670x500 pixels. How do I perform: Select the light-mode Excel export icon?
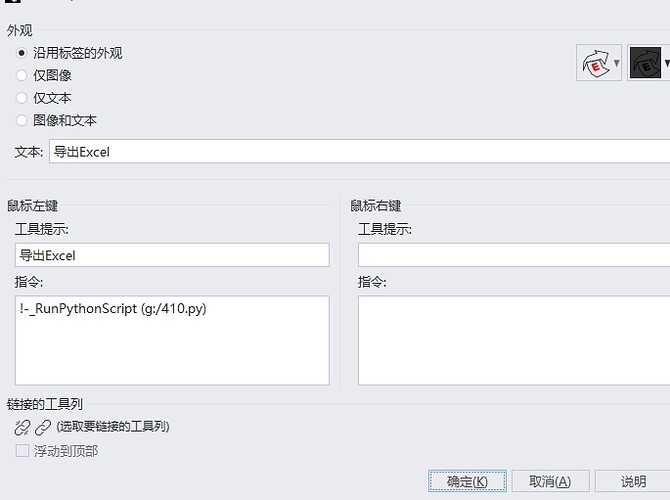(x=595, y=63)
